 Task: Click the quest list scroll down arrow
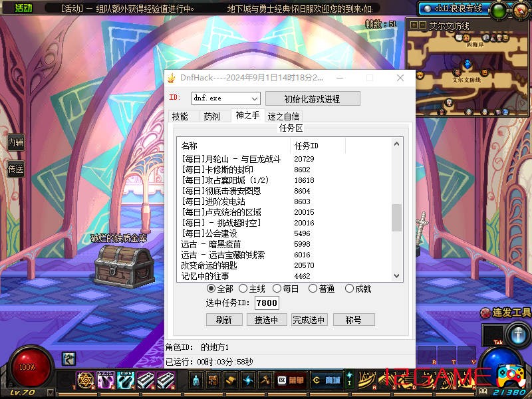click(x=396, y=276)
